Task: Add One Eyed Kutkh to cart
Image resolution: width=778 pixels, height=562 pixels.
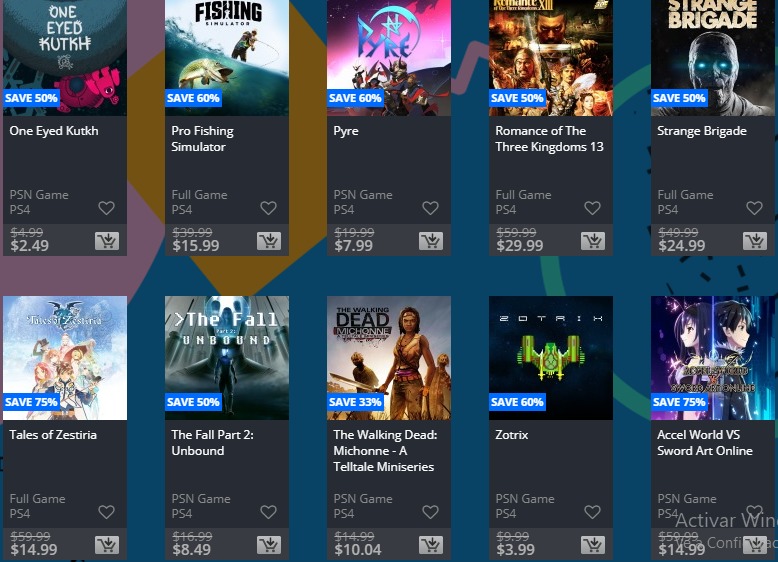Action: point(107,241)
